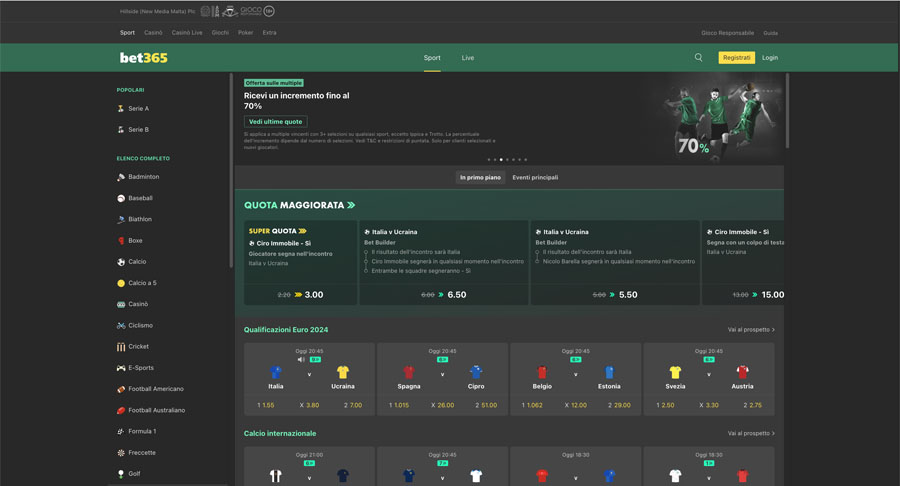Click Vedi ultime quote button

pyautogui.click(x=276, y=122)
